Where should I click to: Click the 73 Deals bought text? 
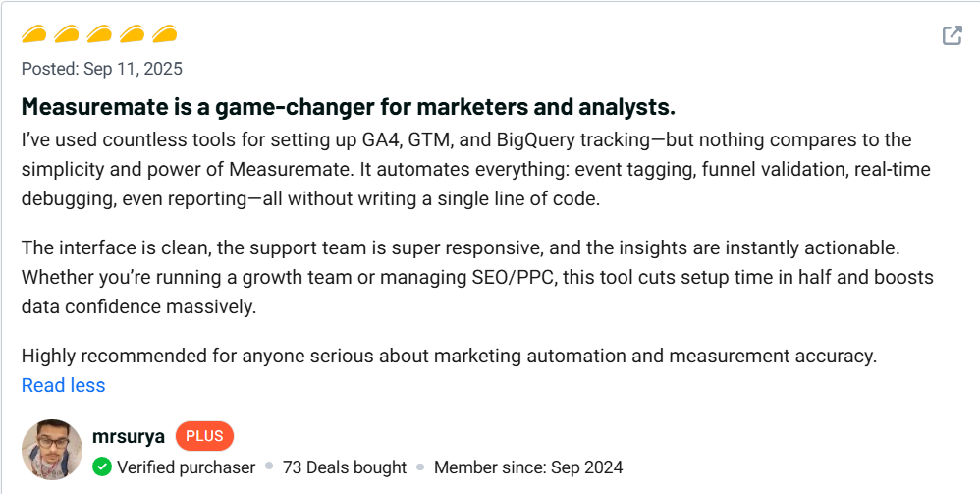(x=345, y=467)
